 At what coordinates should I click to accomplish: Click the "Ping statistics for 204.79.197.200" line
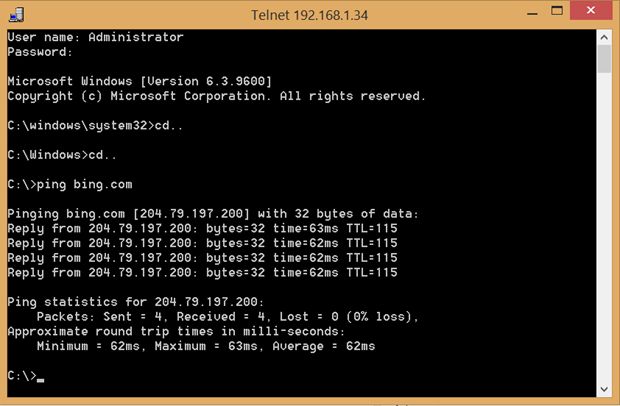coord(135,302)
